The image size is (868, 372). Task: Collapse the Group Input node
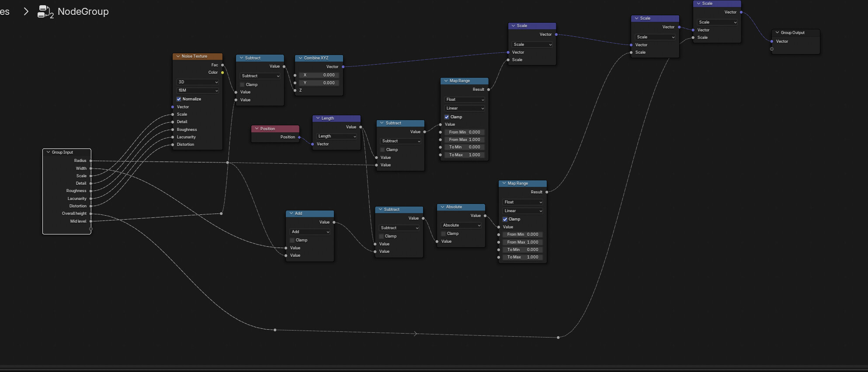click(48, 152)
